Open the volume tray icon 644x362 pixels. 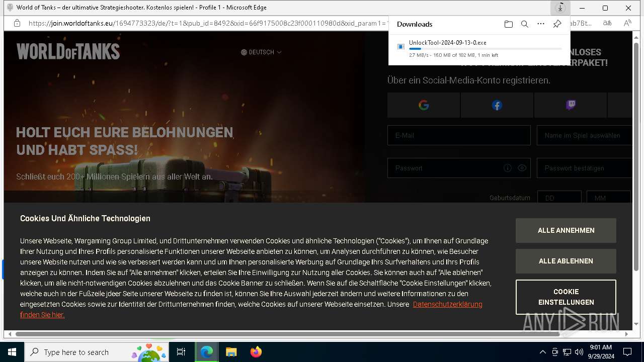pyautogui.click(x=579, y=352)
